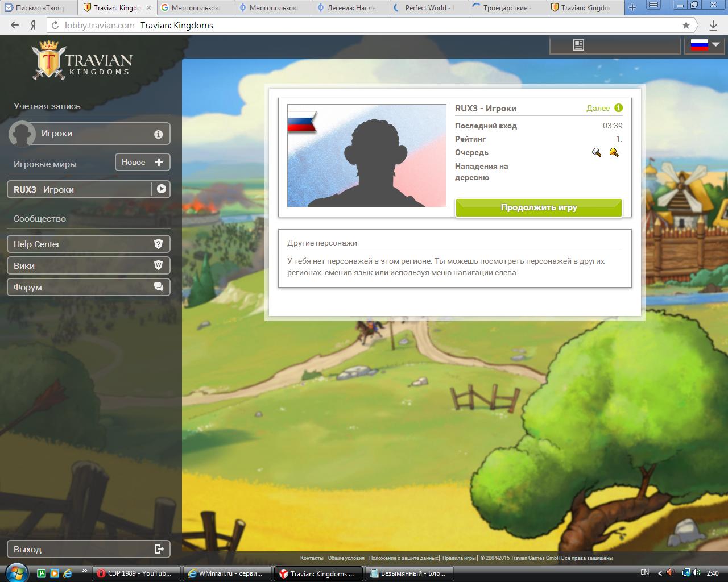Click the 'RUX3 - Игроки' card title
The width and height of the screenshot is (728, 582).
486,109
